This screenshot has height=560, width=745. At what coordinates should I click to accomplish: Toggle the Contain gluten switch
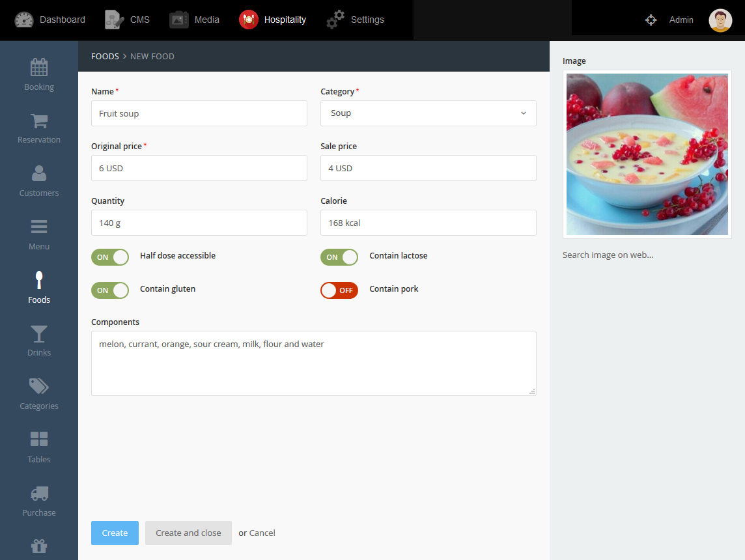coord(110,290)
